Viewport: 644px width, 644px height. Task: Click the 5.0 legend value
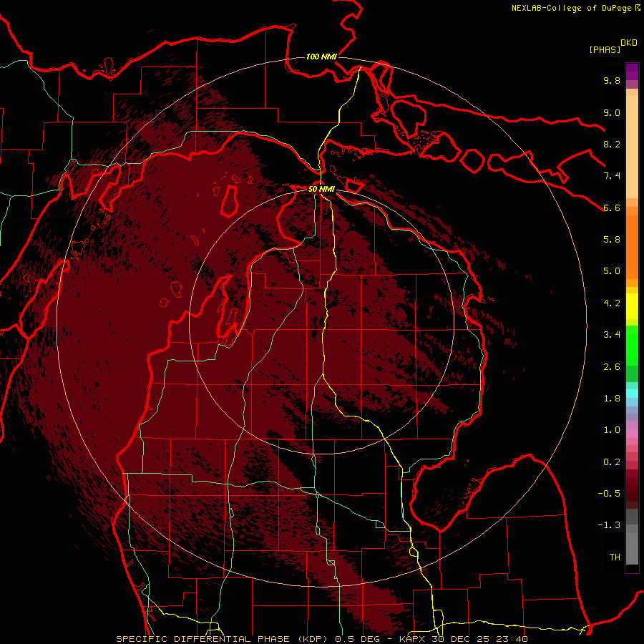click(x=612, y=271)
